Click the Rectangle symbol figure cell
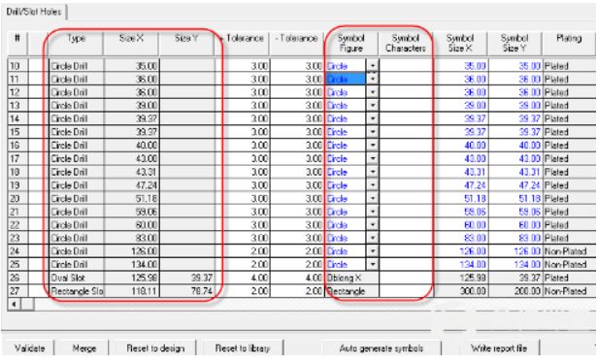 (351, 291)
